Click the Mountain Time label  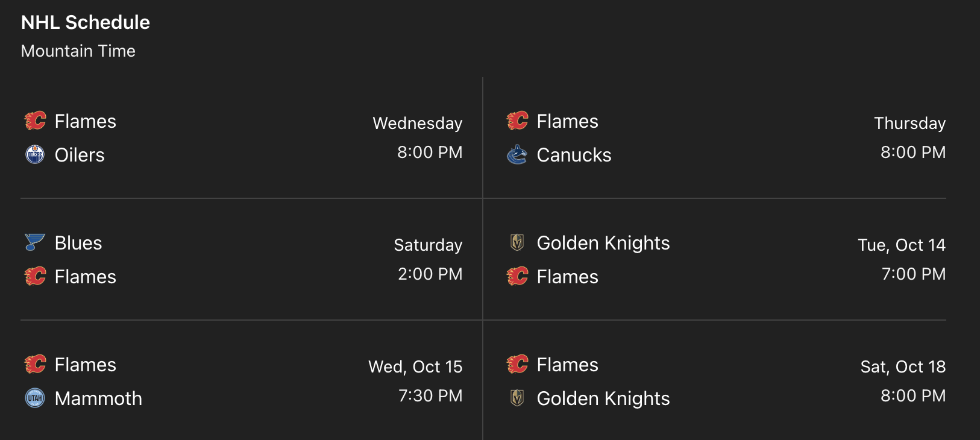pyautogui.click(x=78, y=51)
